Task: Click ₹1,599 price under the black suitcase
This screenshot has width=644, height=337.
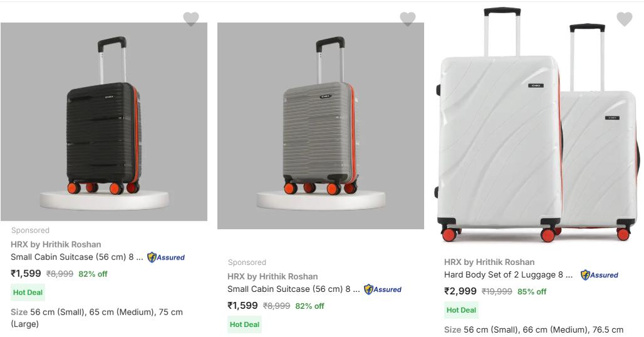Action: pyautogui.click(x=26, y=274)
